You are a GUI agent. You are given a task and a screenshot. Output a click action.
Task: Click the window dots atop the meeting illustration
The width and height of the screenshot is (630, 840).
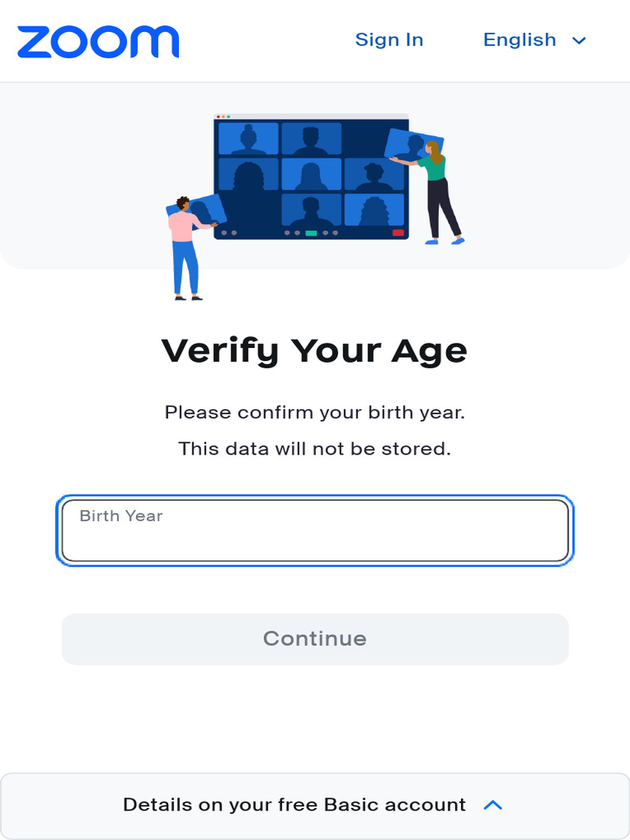tap(223, 117)
